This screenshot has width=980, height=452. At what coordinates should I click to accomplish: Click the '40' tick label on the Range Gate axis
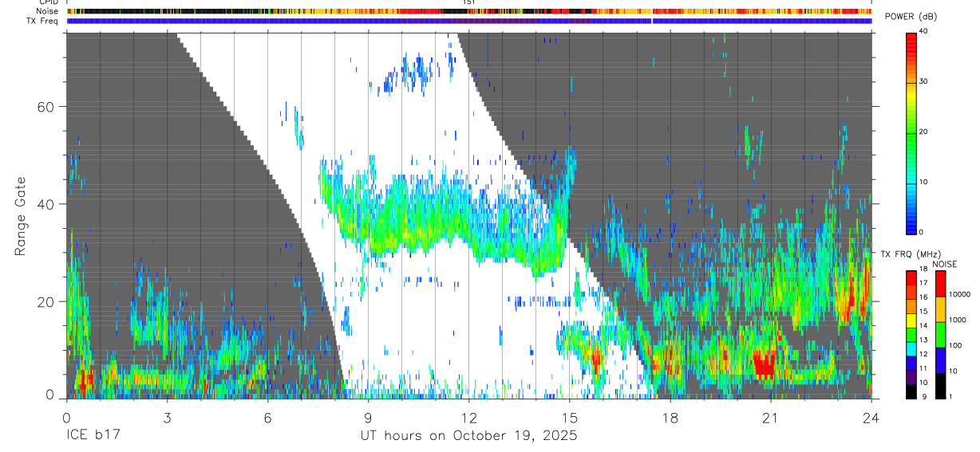pos(45,204)
